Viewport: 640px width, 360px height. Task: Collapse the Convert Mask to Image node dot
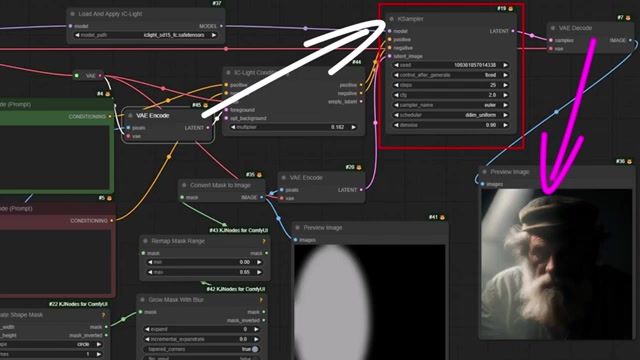click(184, 185)
